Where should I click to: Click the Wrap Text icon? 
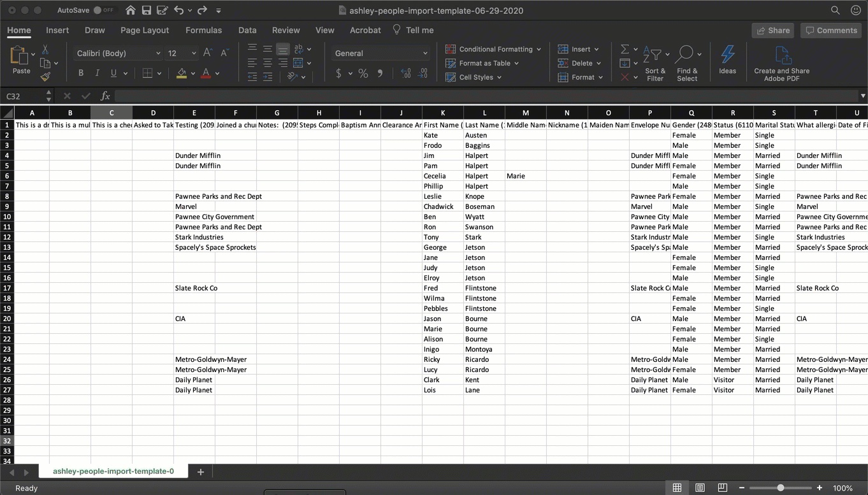298,49
